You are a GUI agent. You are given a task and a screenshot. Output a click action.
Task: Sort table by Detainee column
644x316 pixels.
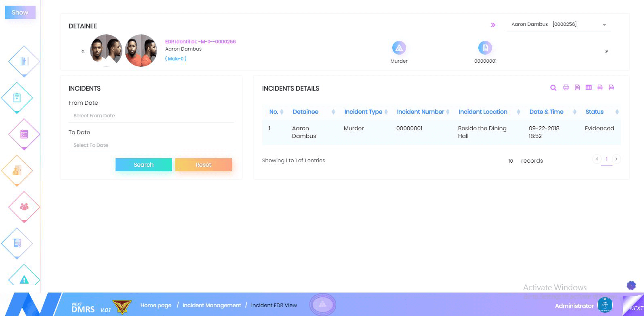click(314, 112)
